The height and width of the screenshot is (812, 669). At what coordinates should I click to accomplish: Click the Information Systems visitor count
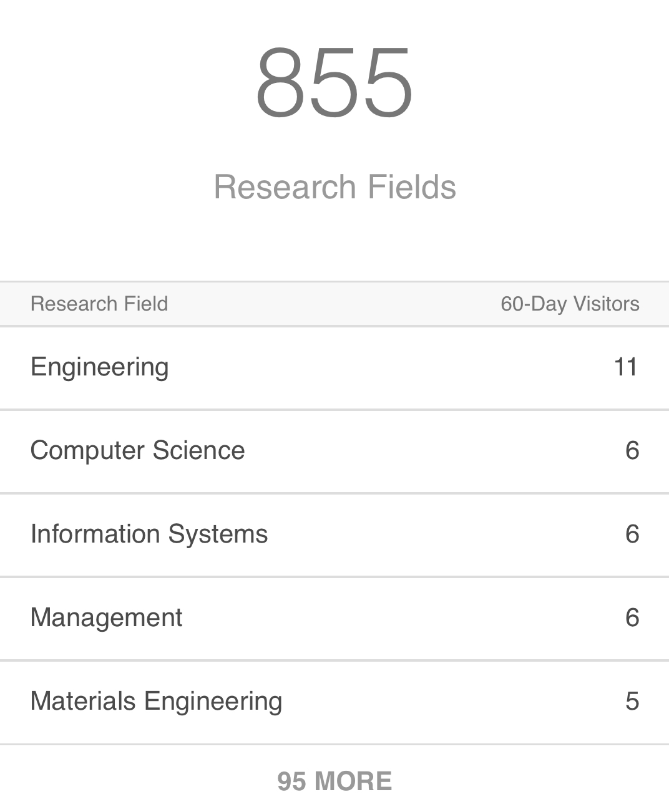pyautogui.click(x=632, y=534)
